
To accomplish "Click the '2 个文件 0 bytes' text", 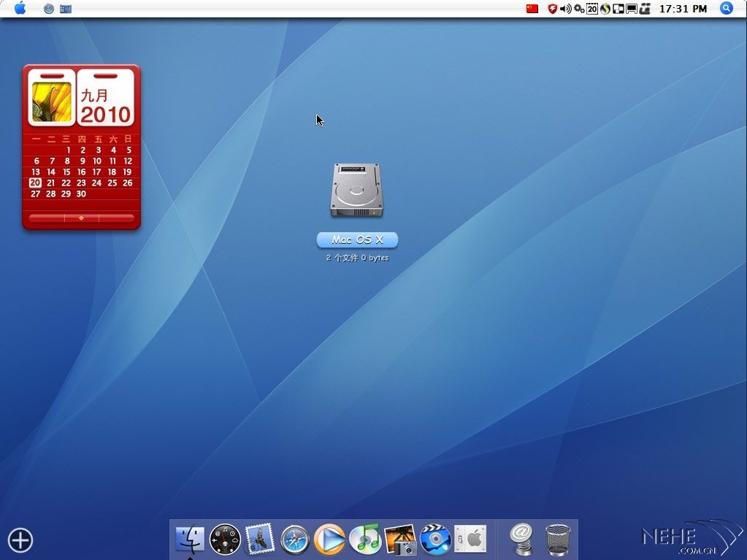I will 357,258.
